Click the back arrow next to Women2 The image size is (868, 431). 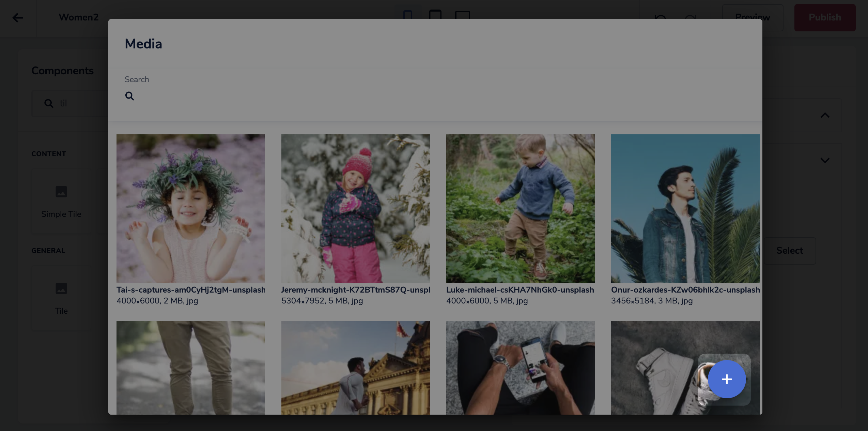[17, 18]
